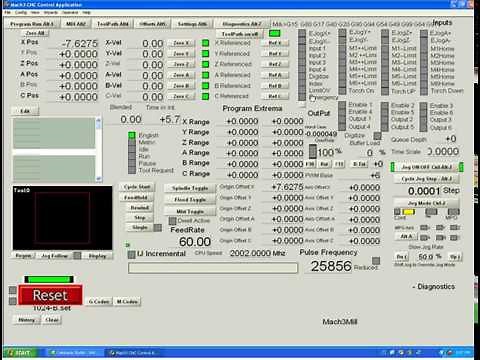Click the Rewind button
The image size is (480, 360).
coord(140,207)
